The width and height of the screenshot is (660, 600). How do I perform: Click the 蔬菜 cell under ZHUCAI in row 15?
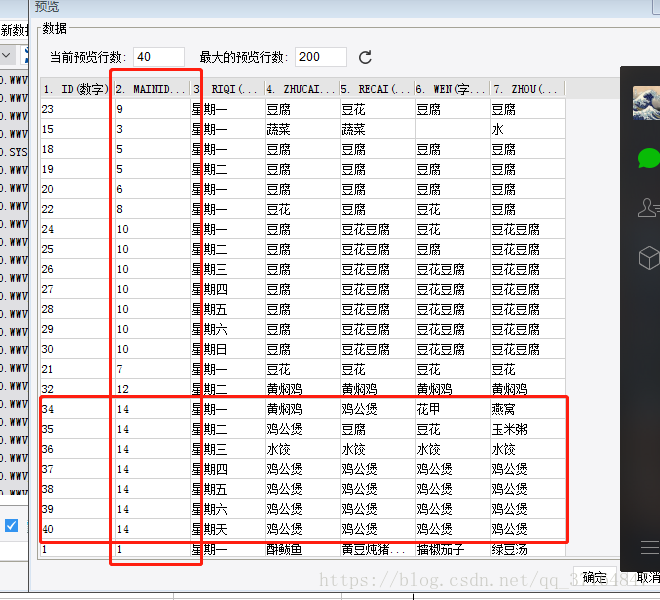(x=302, y=129)
